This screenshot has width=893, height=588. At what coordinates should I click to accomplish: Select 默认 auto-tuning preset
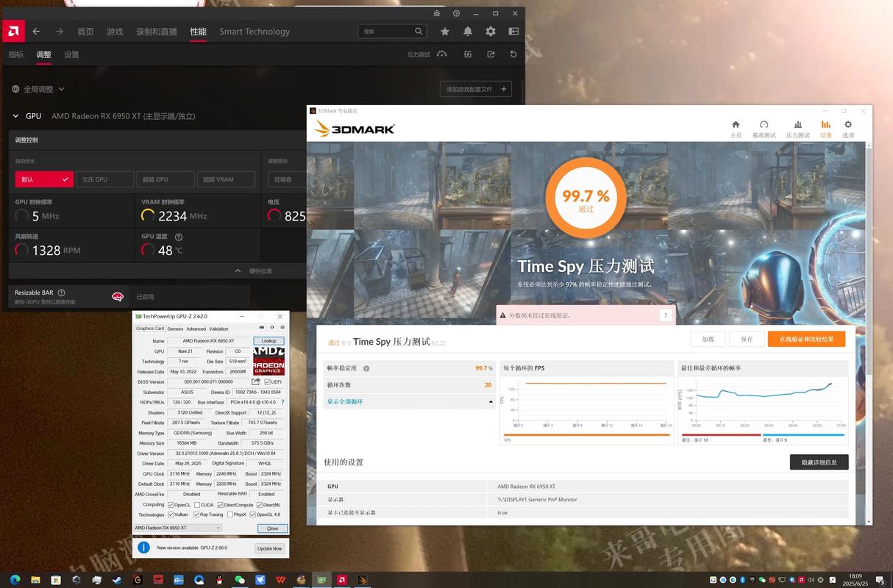coord(44,179)
